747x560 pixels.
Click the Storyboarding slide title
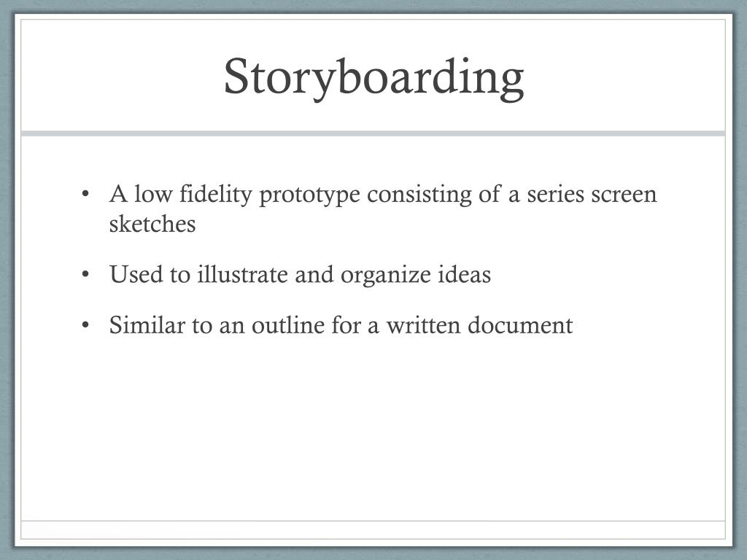pos(374,77)
